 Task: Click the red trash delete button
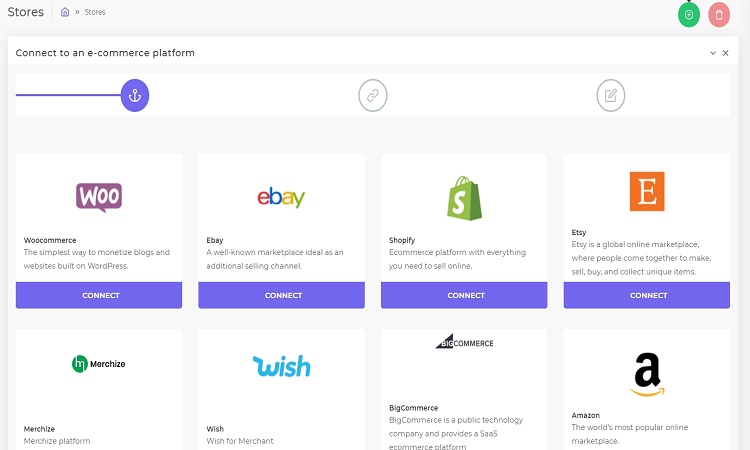[x=719, y=15]
